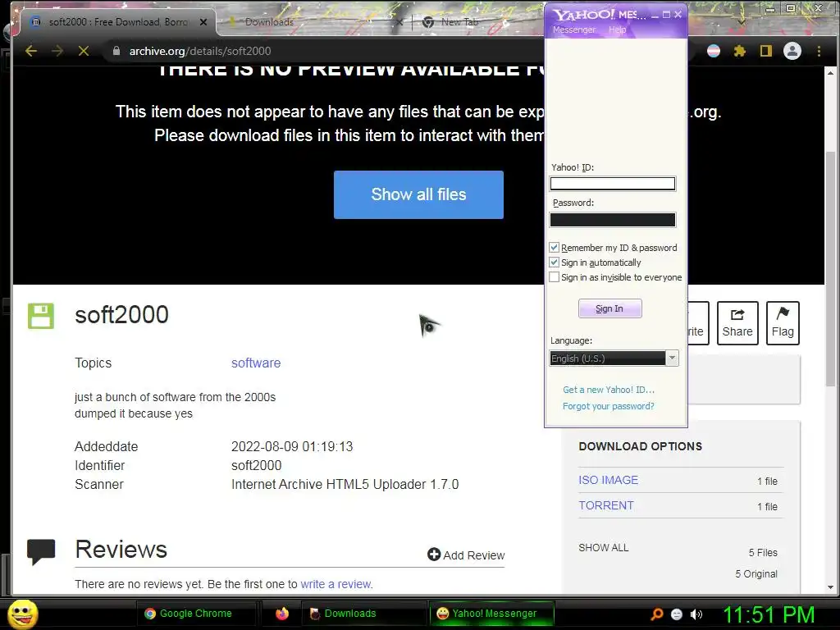Click the soft2000 page title
The image size is (840, 630).
tap(121, 314)
